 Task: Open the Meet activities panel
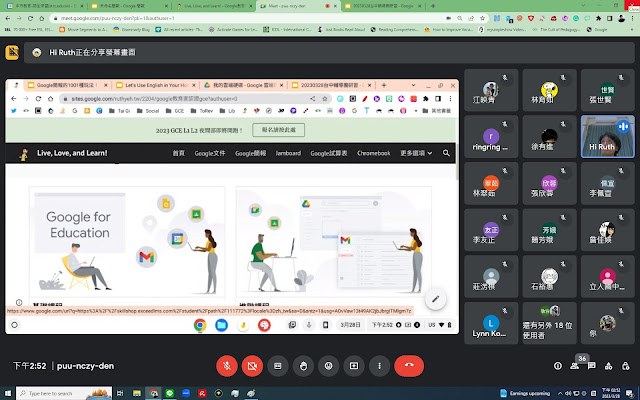click(x=609, y=366)
